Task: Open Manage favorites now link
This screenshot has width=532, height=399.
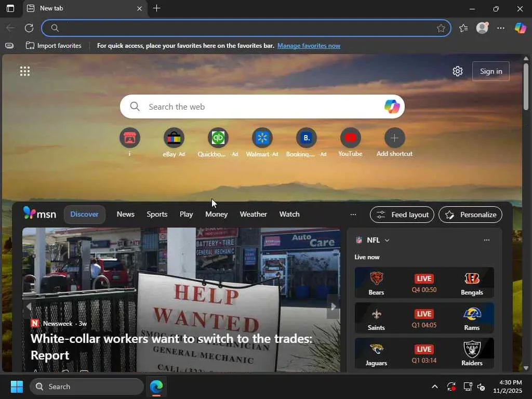Action: click(x=309, y=46)
